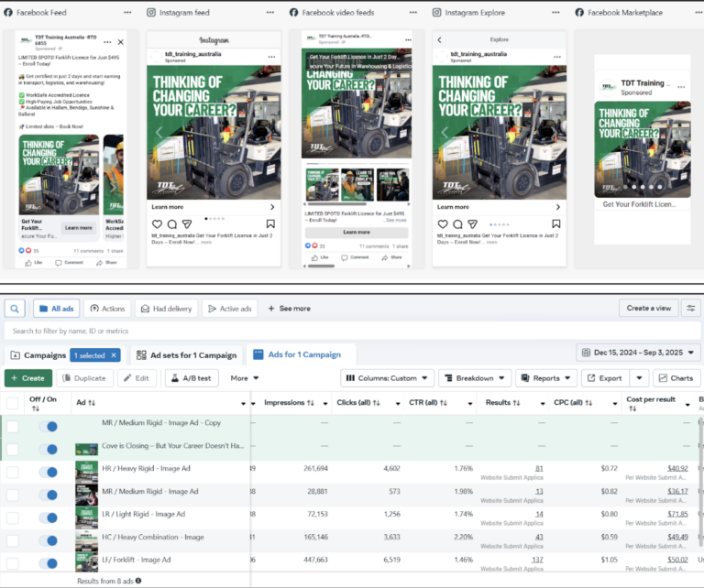The width and height of the screenshot is (704, 588).
Task: Open the three-dot menu beside Facebook Feed
Action: click(x=106, y=42)
